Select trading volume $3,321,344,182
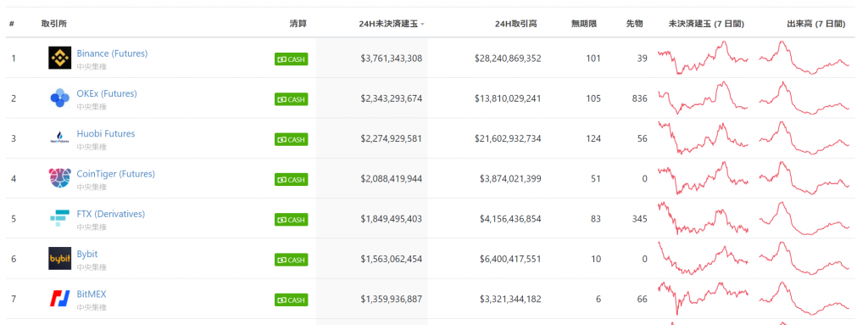The height and width of the screenshot is (325, 868). click(510, 299)
